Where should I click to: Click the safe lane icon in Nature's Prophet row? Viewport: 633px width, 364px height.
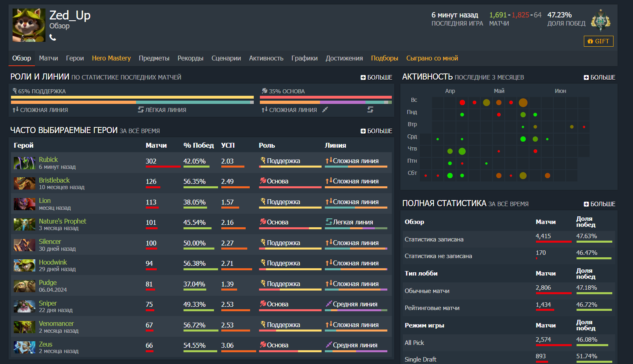(x=329, y=222)
